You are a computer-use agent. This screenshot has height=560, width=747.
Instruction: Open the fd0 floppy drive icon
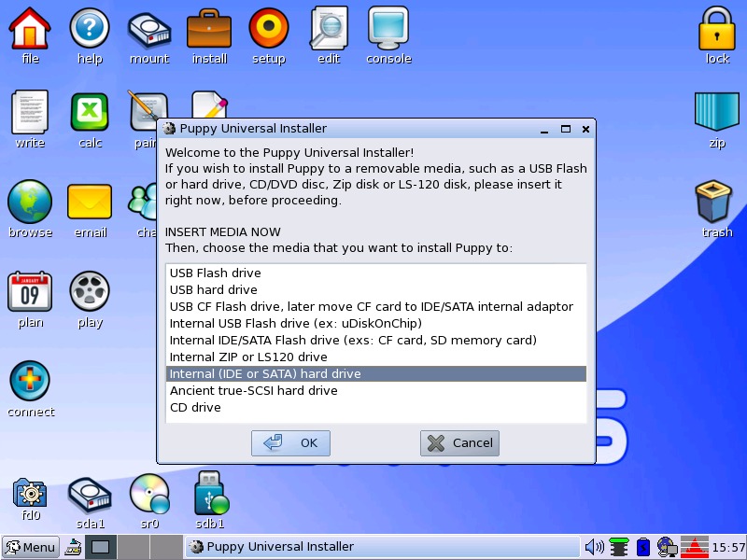[x=30, y=494]
